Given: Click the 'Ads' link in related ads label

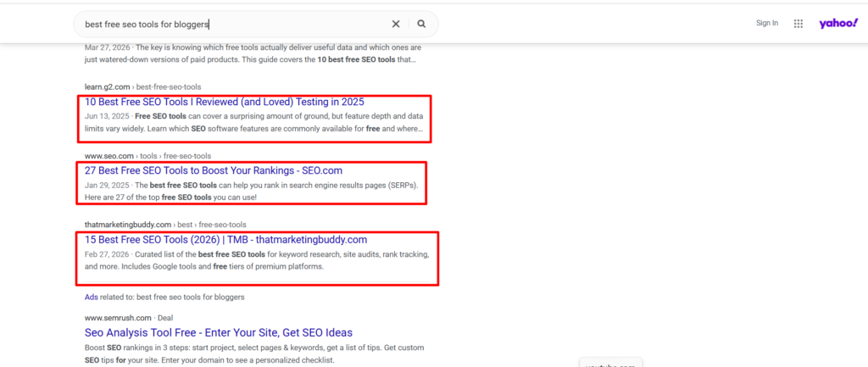Looking at the screenshot, I should 92,297.
